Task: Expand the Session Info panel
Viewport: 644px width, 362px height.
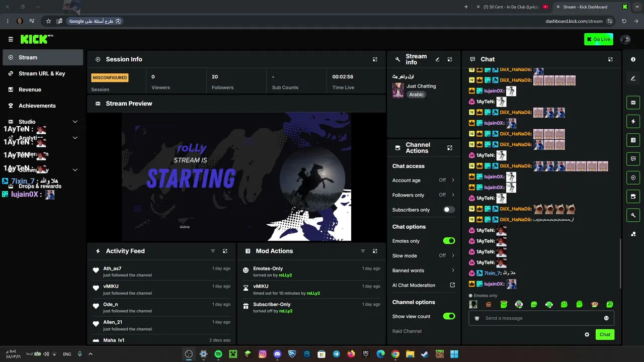Action: [x=375, y=59]
